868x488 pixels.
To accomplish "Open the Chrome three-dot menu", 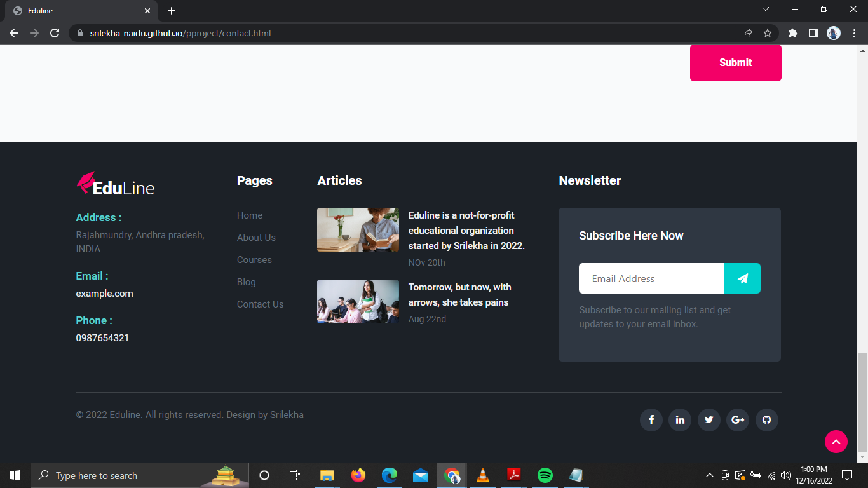I will pyautogui.click(x=853, y=33).
